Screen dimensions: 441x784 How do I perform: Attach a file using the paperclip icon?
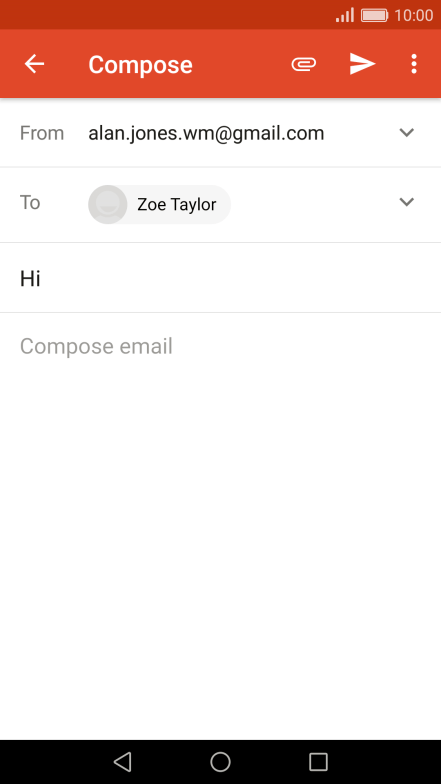304,64
